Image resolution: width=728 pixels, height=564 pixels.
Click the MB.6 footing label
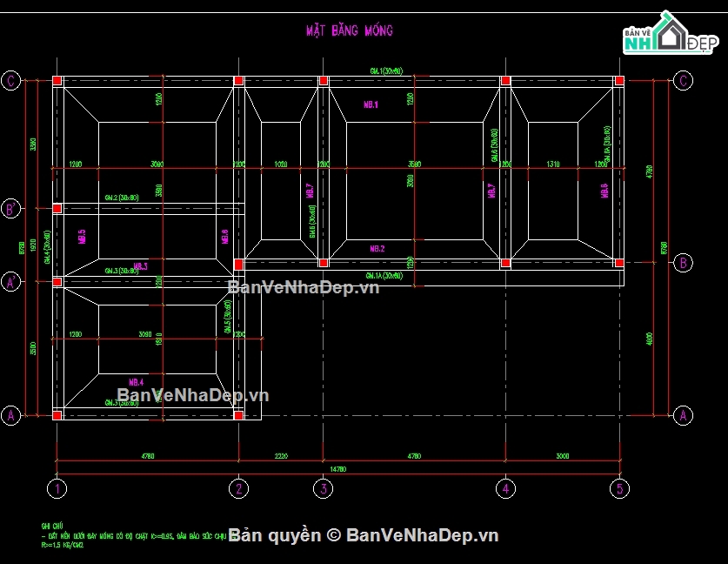click(225, 237)
